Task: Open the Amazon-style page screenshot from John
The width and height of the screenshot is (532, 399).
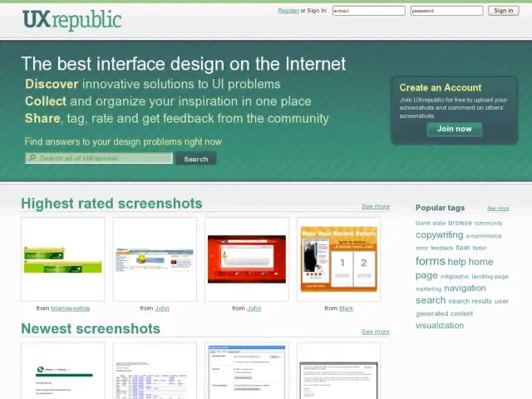Action: coord(155,259)
